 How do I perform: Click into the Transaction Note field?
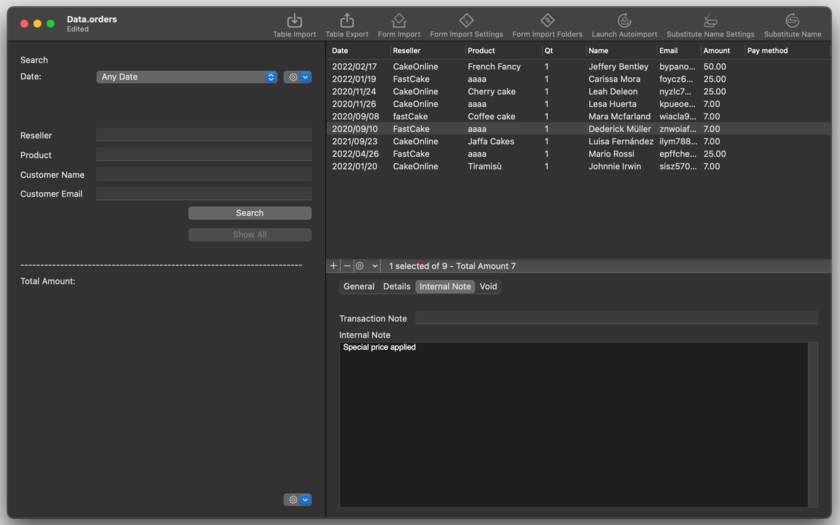(616, 318)
